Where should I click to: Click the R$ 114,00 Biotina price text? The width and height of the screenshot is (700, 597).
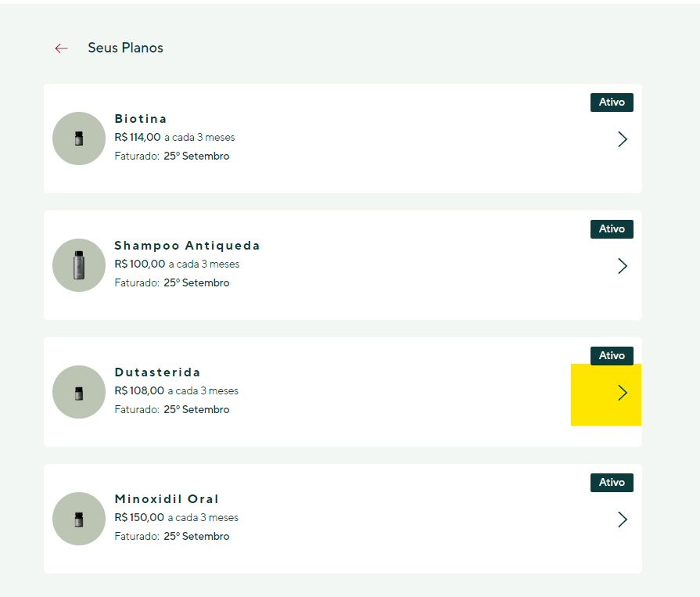pyautogui.click(x=138, y=137)
